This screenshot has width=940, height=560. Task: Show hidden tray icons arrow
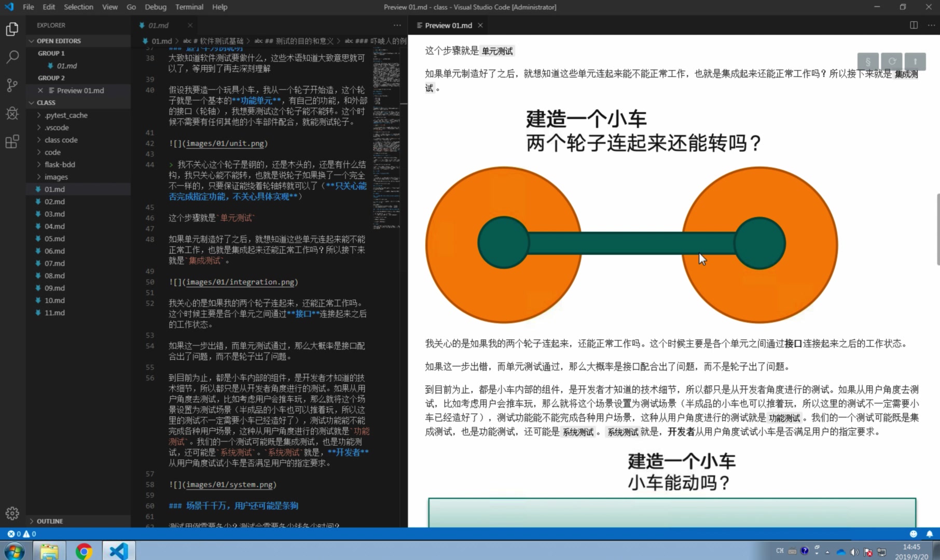click(x=827, y=552)
